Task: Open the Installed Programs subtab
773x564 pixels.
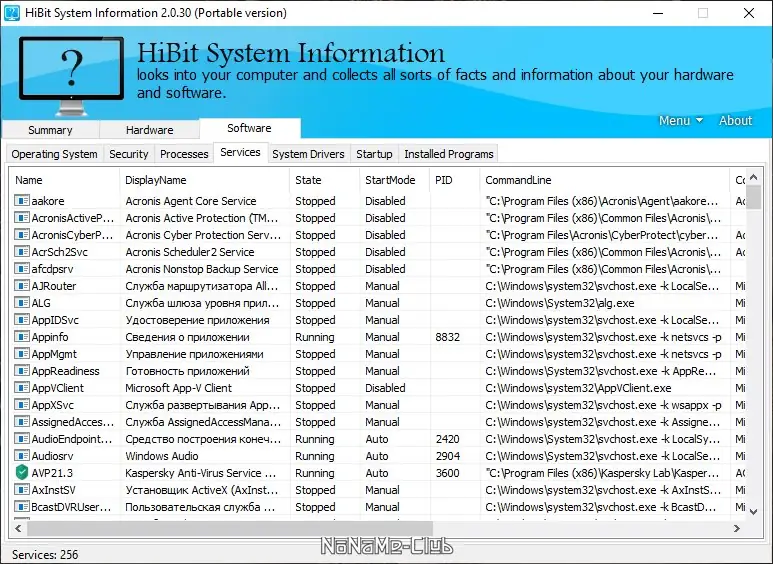Action: 449,154
